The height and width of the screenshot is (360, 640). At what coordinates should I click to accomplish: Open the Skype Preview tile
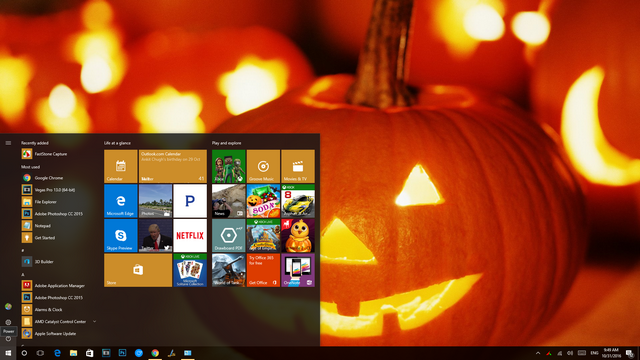tap(121, 236)
